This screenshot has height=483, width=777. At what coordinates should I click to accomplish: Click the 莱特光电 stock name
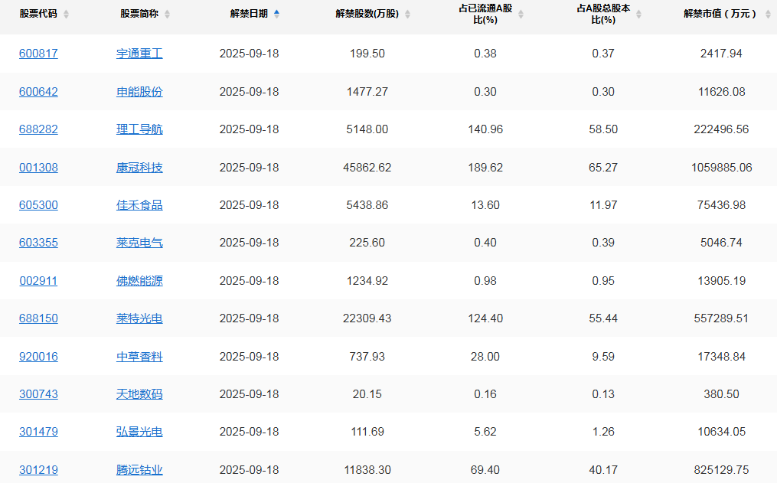coord(139,318)
